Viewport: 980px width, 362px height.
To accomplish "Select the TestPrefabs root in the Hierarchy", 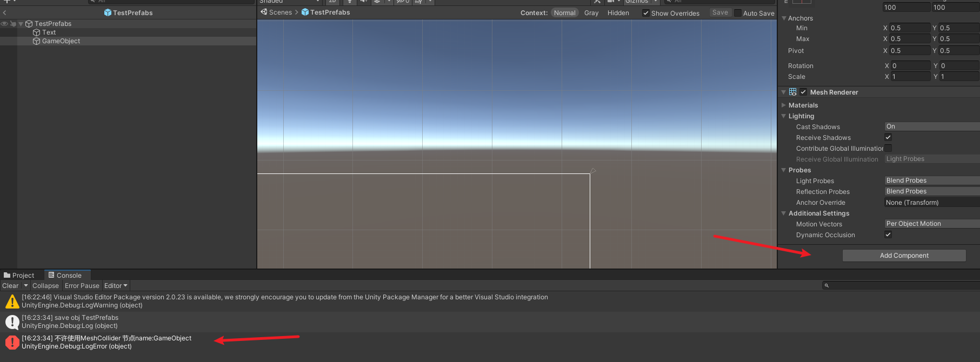I will click(53, 24).
